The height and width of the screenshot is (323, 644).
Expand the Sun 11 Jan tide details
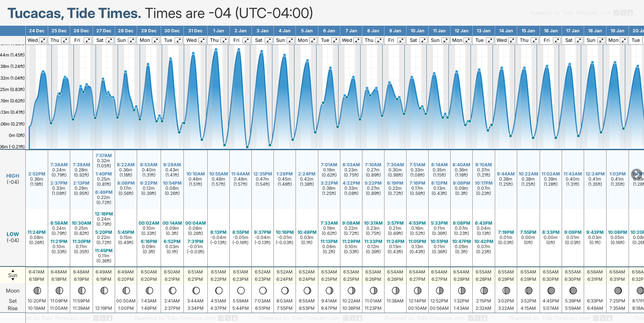point(445,40)
